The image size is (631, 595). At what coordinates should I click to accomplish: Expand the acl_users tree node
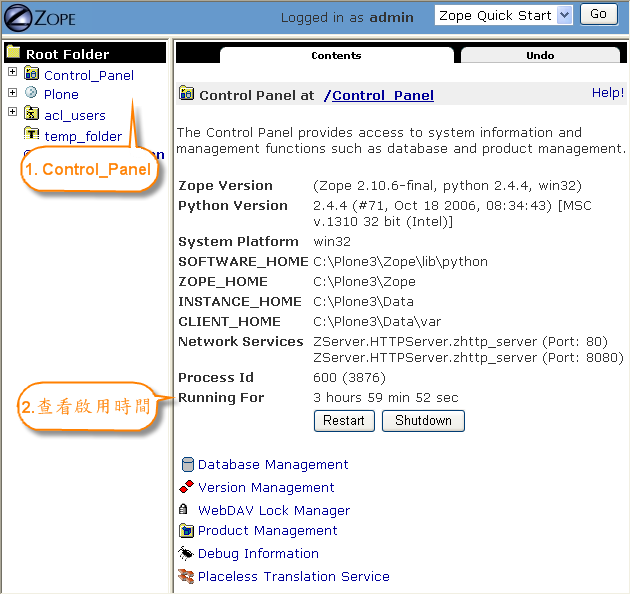tap(12, 111)
